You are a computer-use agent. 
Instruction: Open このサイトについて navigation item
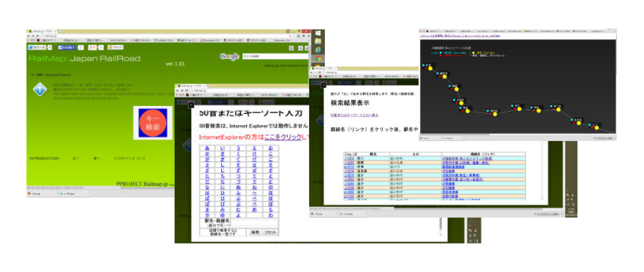[x=130, y=158]
